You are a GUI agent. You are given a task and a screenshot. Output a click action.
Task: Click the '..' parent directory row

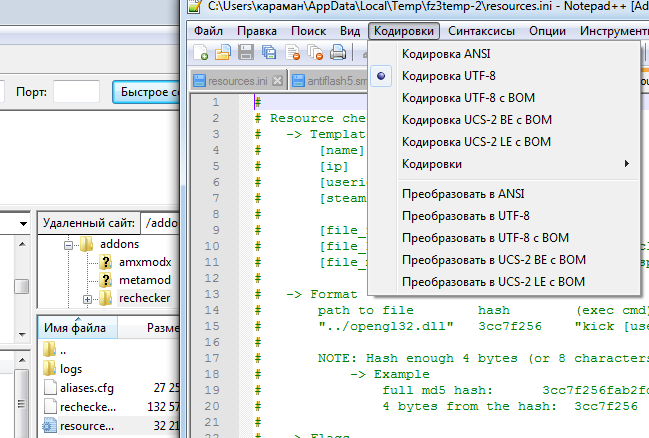(x=110, y=350)
